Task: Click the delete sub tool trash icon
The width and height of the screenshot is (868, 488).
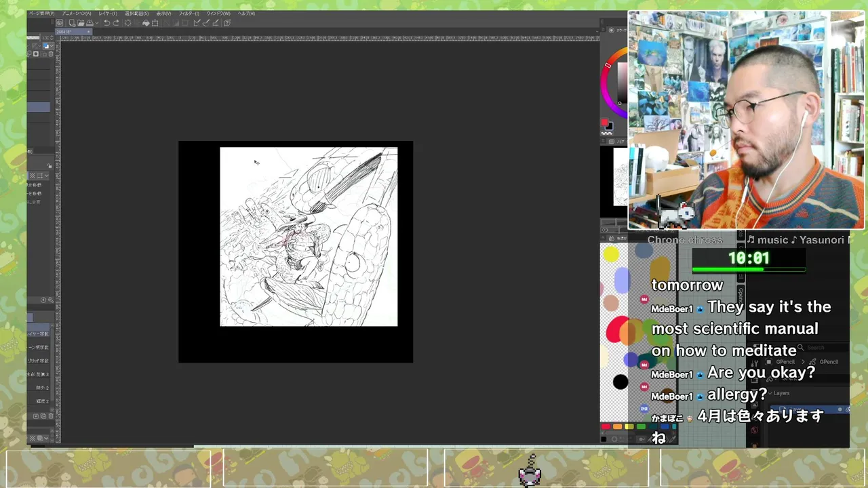Action: pos(51,416)
